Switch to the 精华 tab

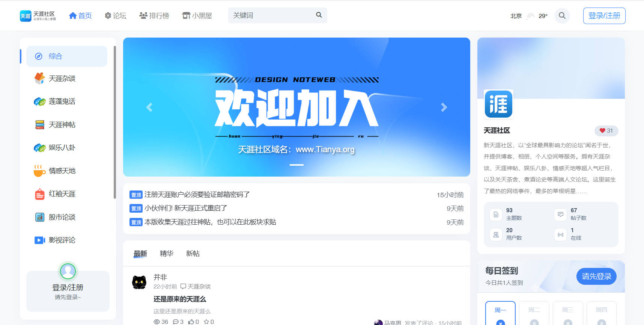pos(167,254)
